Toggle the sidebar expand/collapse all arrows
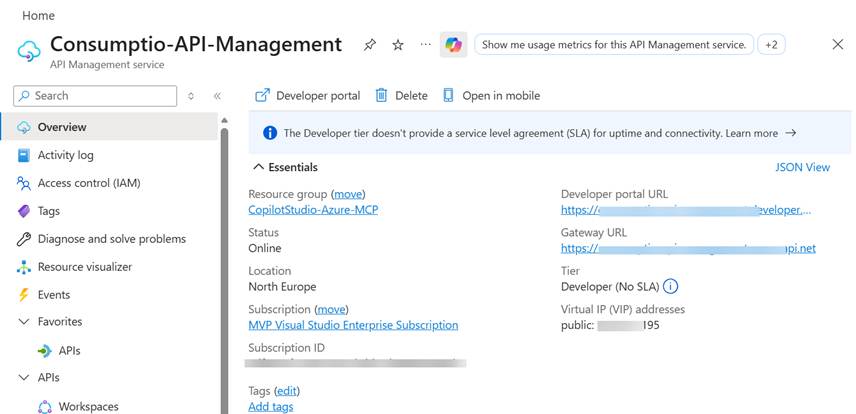Screen dimensions: 856x414 (x=191, y=96)
